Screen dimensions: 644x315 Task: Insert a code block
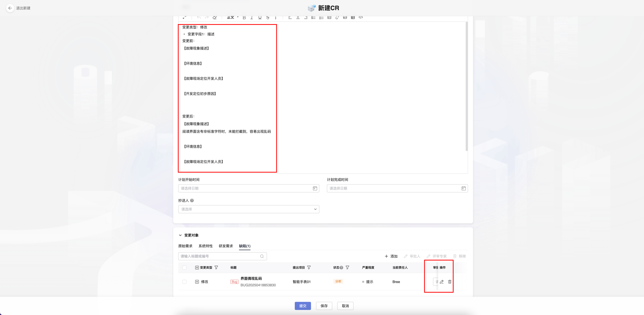[360, 17]
